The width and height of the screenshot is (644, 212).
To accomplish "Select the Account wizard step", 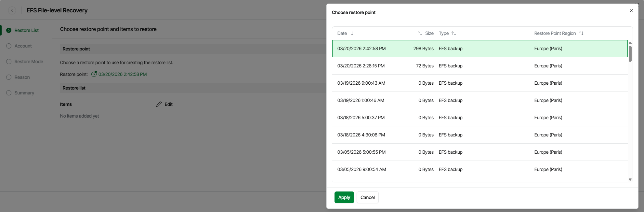I will (23, 46).
